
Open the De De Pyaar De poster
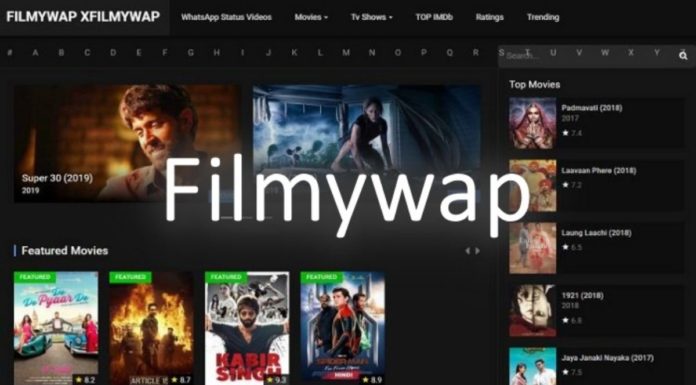tap(56, 328)
